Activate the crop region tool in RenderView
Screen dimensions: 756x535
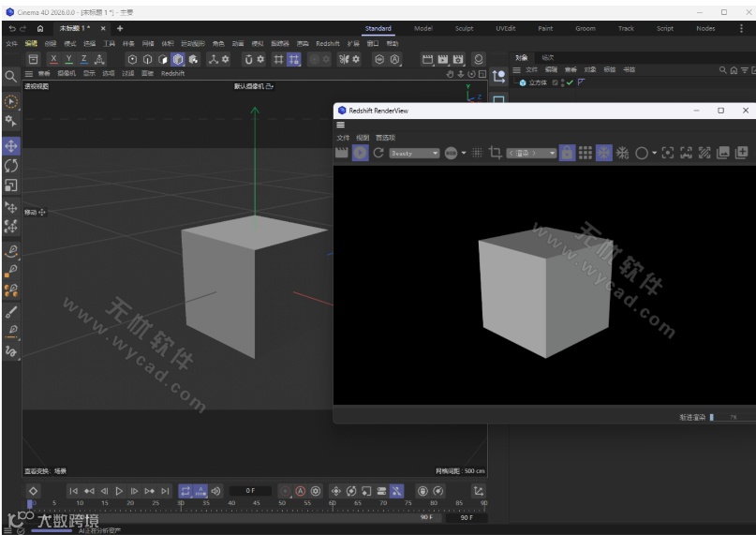pyautogui.click(x=495, y=153)
